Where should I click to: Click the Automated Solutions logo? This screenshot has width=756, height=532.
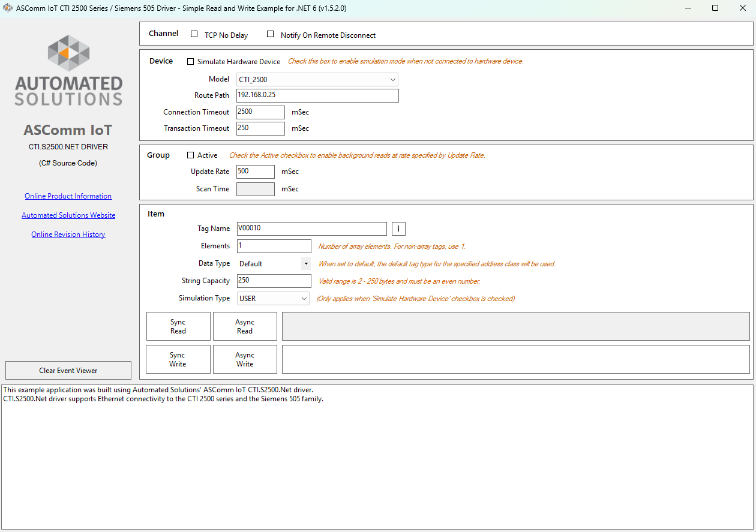point(68,70)
